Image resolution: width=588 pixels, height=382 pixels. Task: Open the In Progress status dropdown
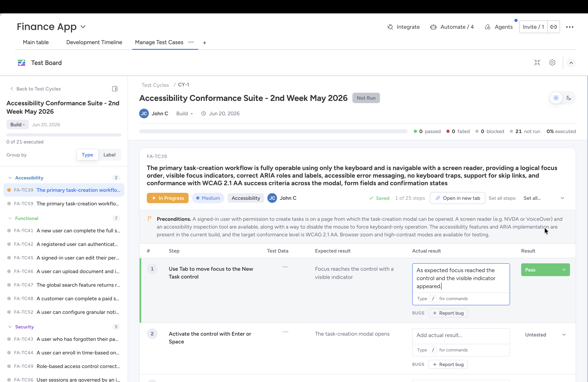(168, 198)
